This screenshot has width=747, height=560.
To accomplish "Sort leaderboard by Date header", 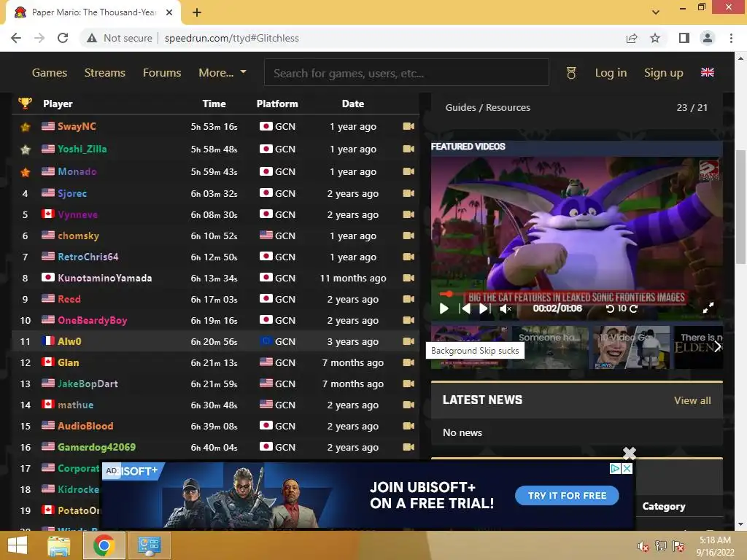I will [x=353, y=104].
